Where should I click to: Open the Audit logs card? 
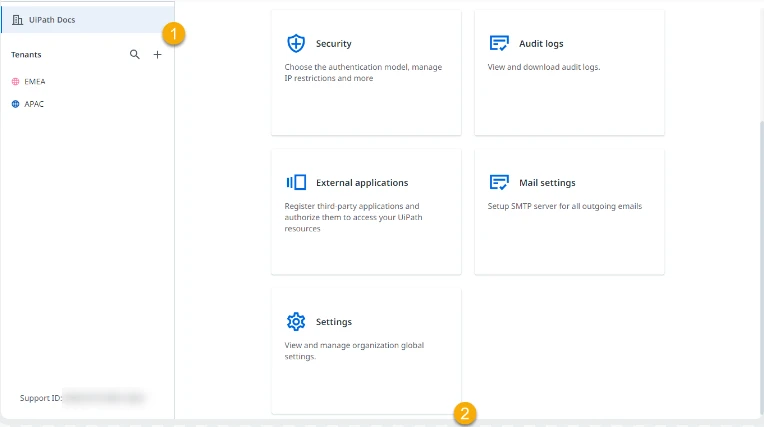coord(569,73)
